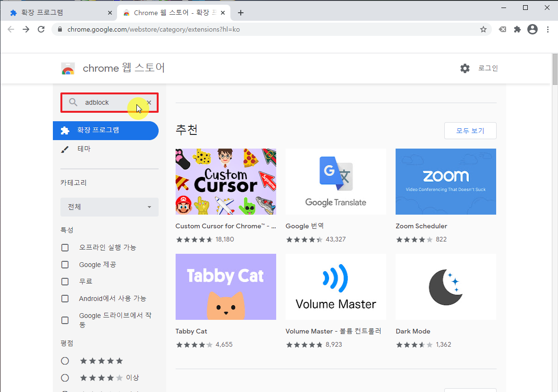This screenshot has height=392, width=558.
Task: Bookmark this page with the star icon
Action: pyautogui.click(x=483, y=29)
